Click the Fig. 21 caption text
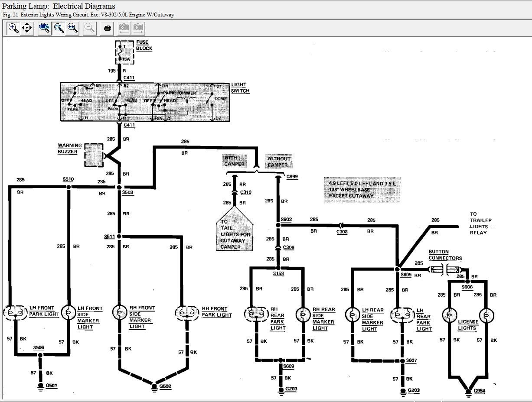Viewport: 532px width, 402px height. (88, 15)
